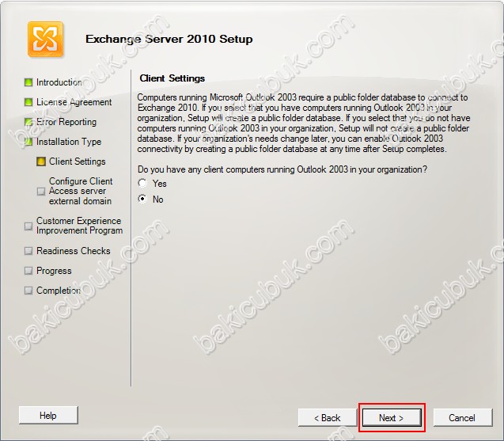504x441 pixels.
Task: Click the green Introduction step indicator
Action: click(28, 82)
